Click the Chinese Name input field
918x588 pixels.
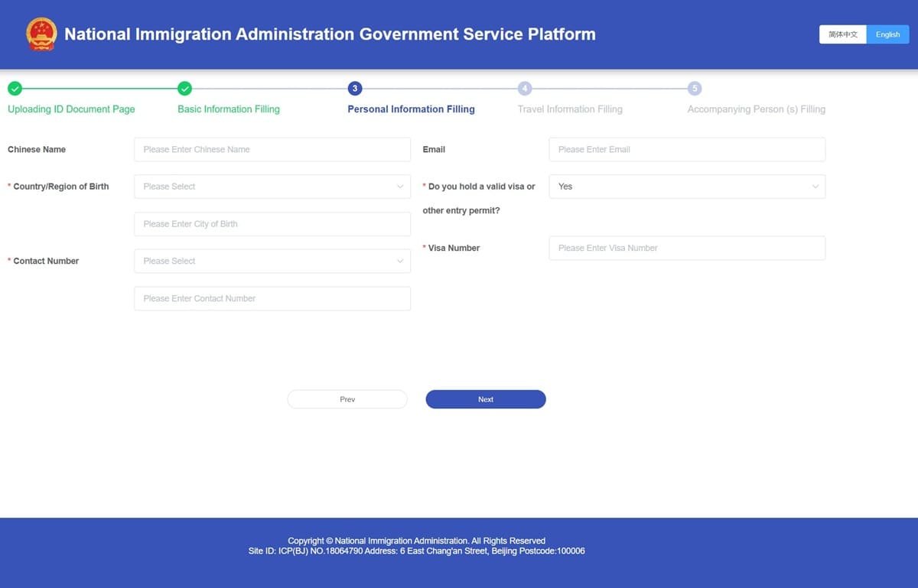tap(272, 149)
